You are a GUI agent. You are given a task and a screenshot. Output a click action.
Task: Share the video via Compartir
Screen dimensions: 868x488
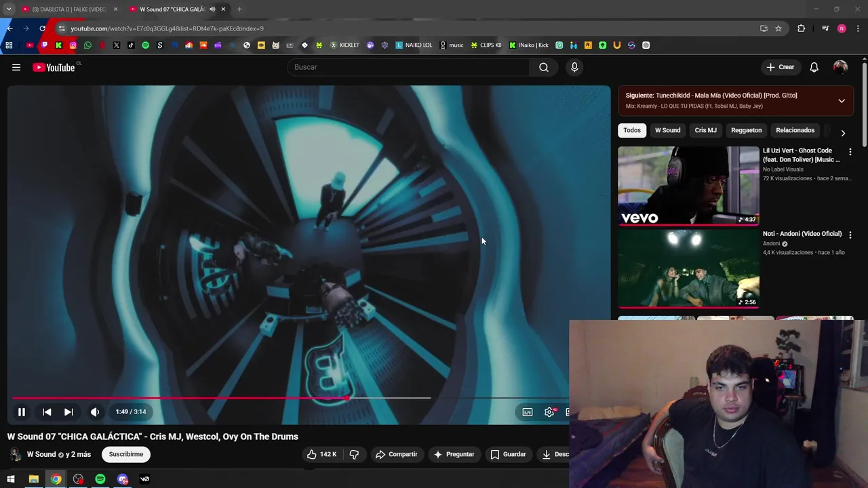(x=397, y=454)
